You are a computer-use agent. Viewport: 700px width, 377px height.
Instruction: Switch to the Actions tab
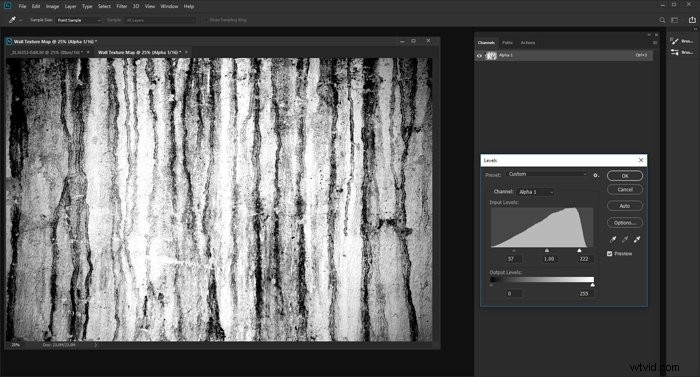point(528,43)
